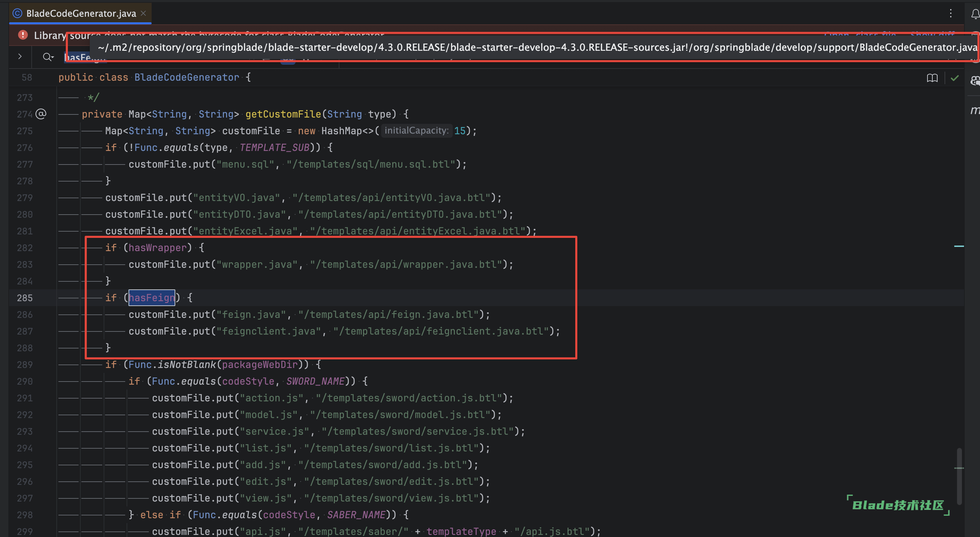Click the "view.js" string
This screenshot has width=980, height=537.
coord(266,498)
